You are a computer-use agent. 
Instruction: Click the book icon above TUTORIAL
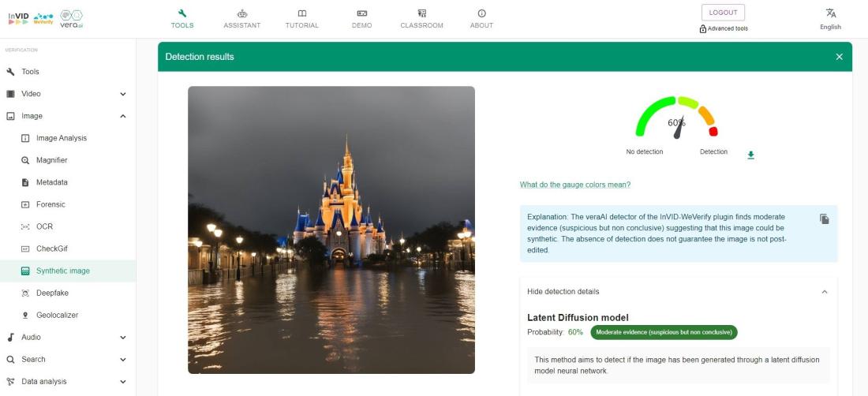tap(301, 13)
